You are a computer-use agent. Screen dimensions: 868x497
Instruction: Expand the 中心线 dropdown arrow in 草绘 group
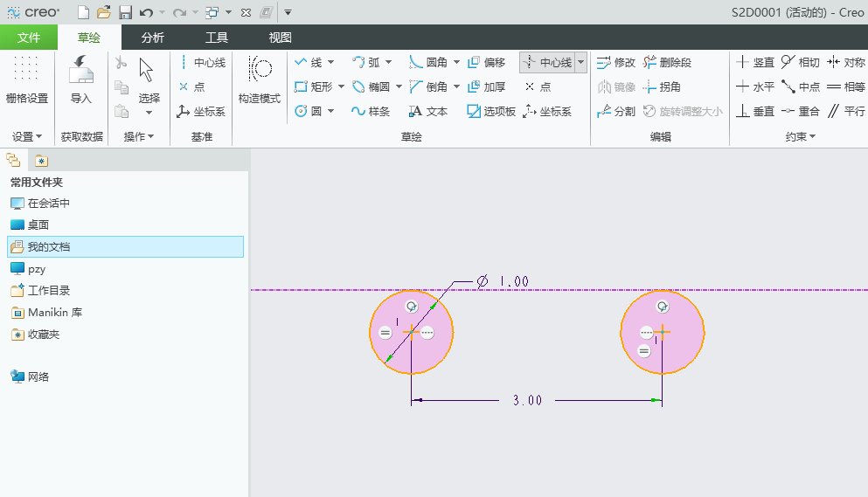pos(580,63)
